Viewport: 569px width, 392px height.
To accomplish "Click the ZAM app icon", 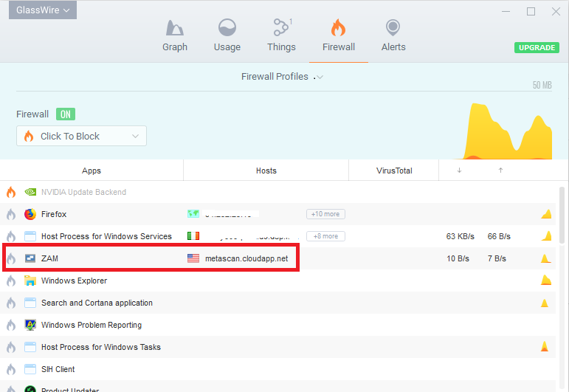I will 30,258.
